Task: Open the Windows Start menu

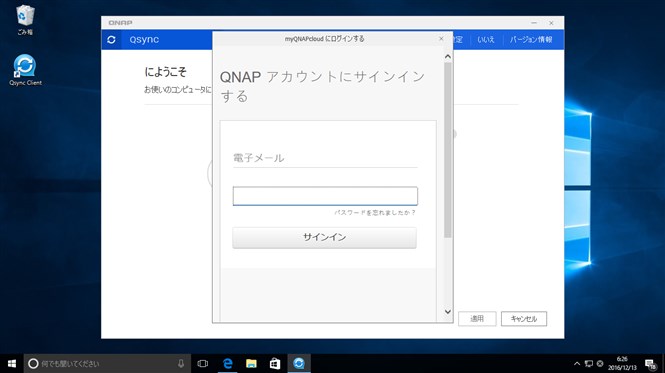Action: pos(12,363)
